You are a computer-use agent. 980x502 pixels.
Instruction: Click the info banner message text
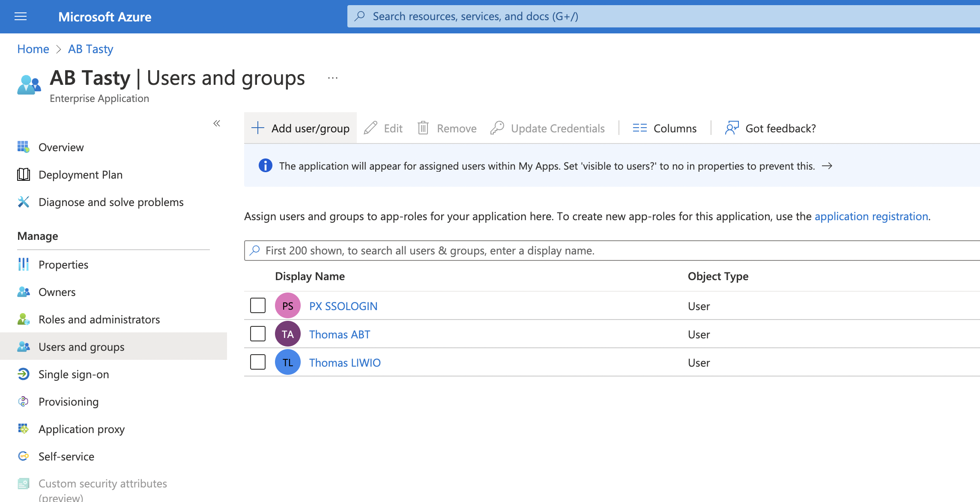click(x=547, y=166)
